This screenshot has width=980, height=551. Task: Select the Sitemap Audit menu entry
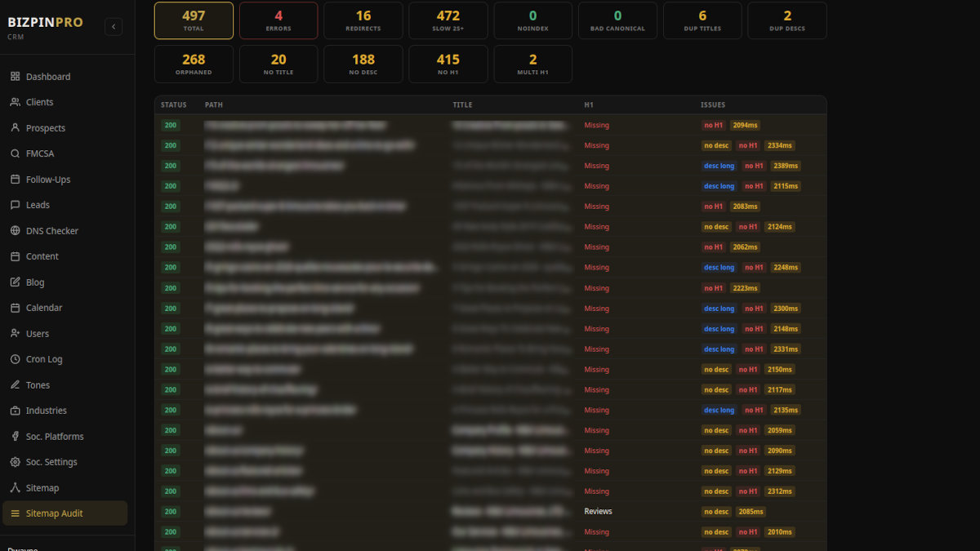56,513
